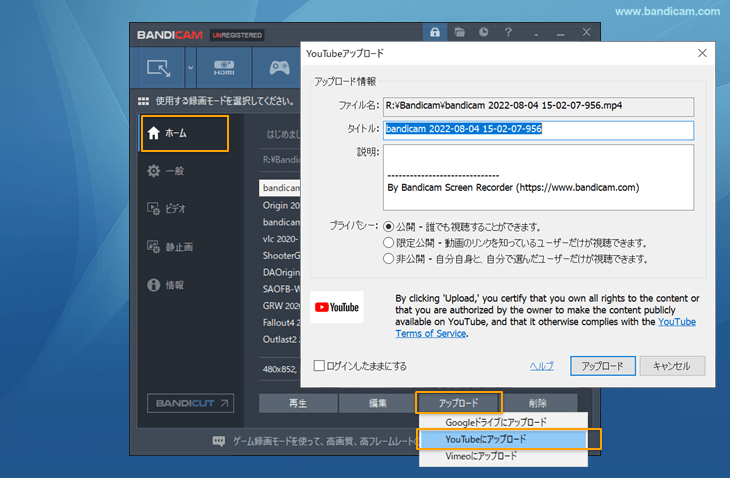The height and width of the screenshot is (478, 730).
Task: Open screen recording mode dropdown arrow
Action: coord(190,68)
